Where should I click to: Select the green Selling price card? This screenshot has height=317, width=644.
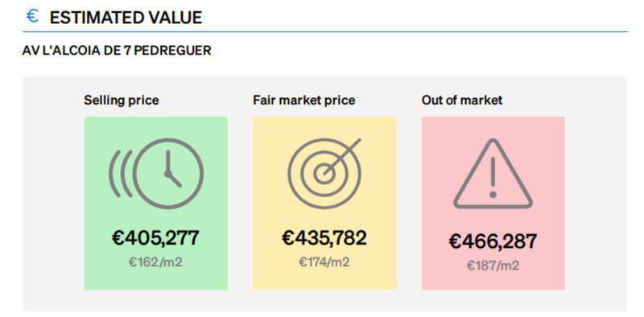(x=156, y=204)
